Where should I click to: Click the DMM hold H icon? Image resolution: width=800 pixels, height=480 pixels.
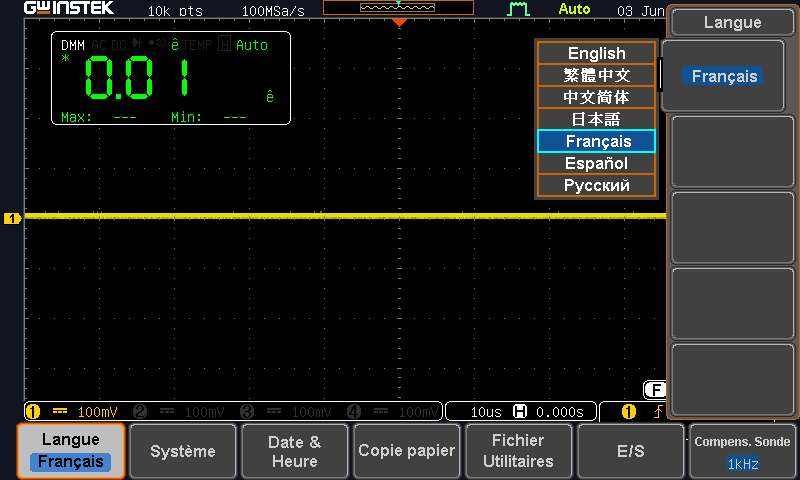(224, 44)
